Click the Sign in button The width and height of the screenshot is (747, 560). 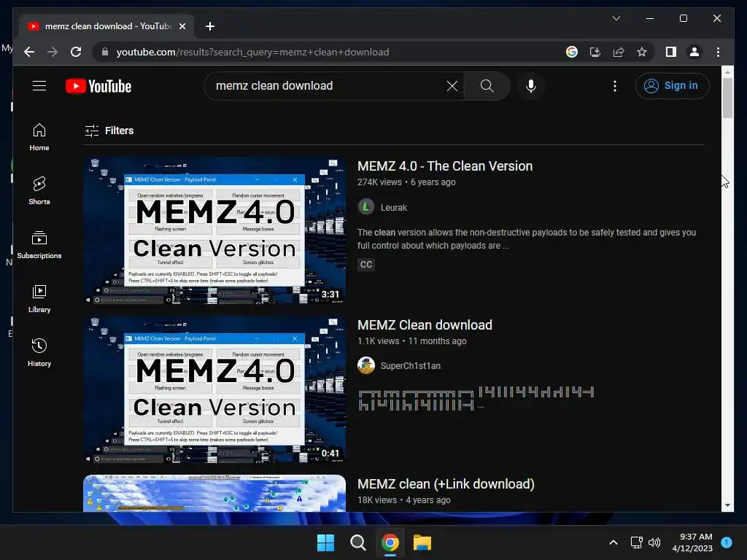(672, 86)
